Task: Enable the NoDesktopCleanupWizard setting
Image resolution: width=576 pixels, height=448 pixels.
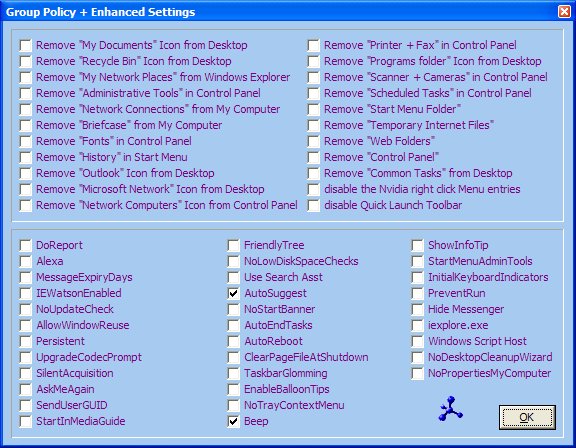Action: point(417,357)
